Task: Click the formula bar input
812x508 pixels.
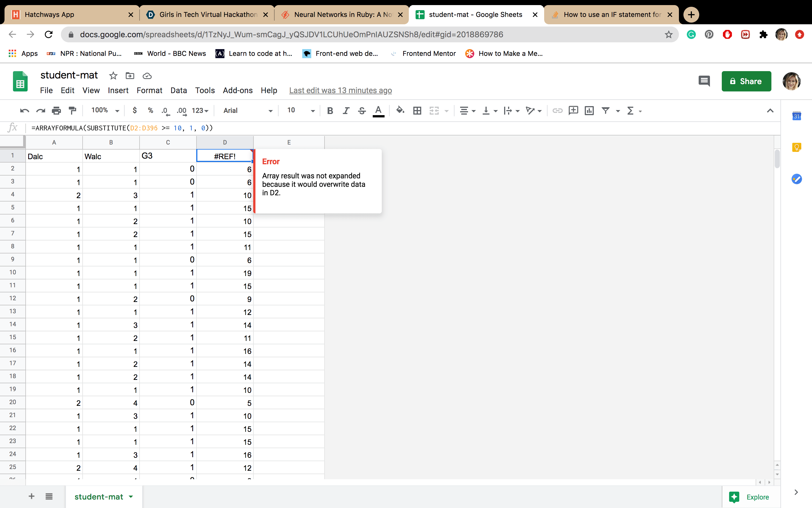Action: 403,128
